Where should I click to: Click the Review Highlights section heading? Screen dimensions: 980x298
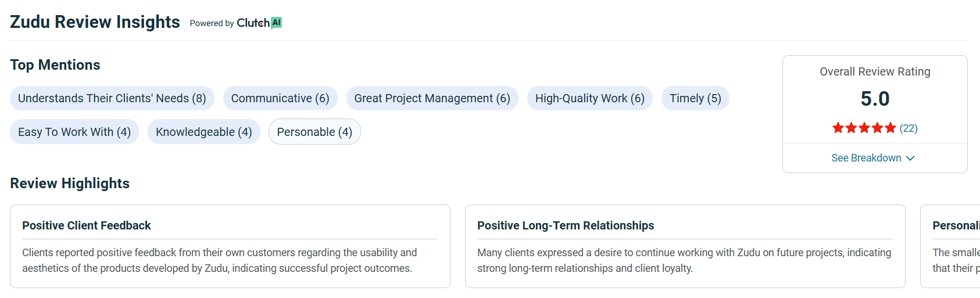pos(70,184)
